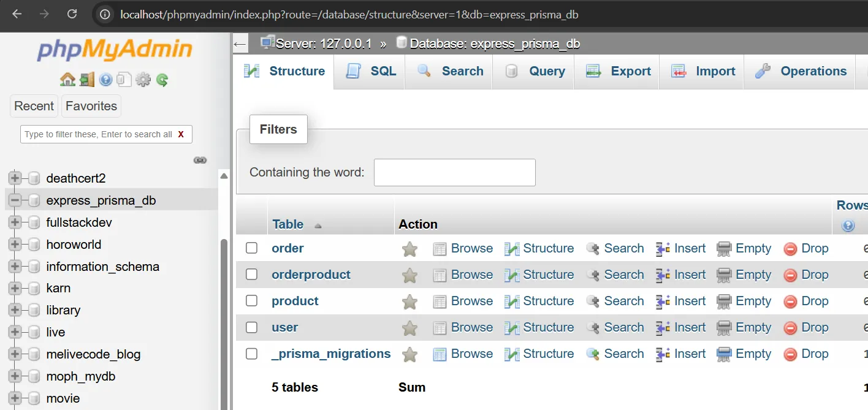Collapse the express_prisma_db database tree

pos(15,200)
